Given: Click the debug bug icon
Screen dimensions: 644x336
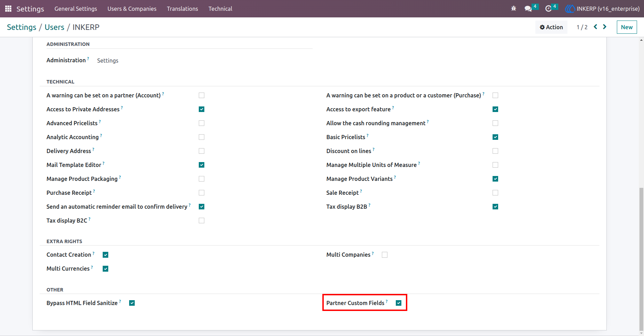Looking at the screenshot, I should tap(513, 9).
